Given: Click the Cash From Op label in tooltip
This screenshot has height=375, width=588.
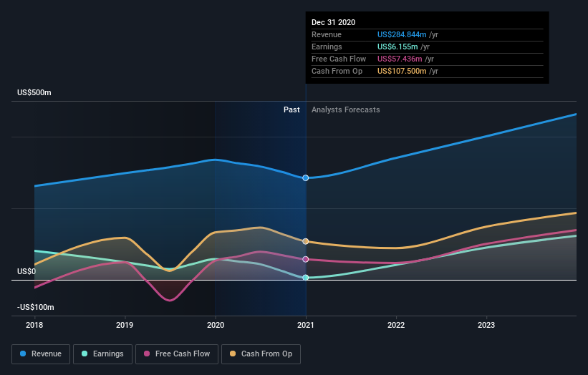Looking at the screenshot, I should (x=337, y=71).
